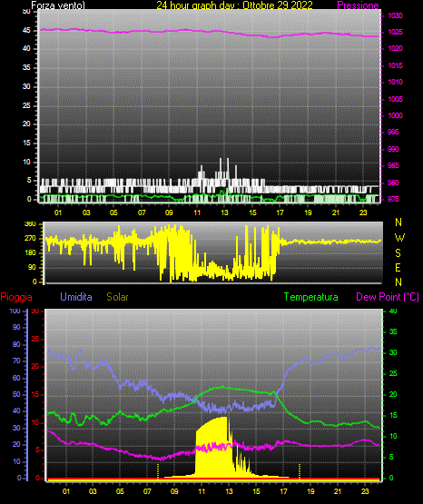
Task: Click hour 07 on top graph axis
Action: click(x=142, y=212)
